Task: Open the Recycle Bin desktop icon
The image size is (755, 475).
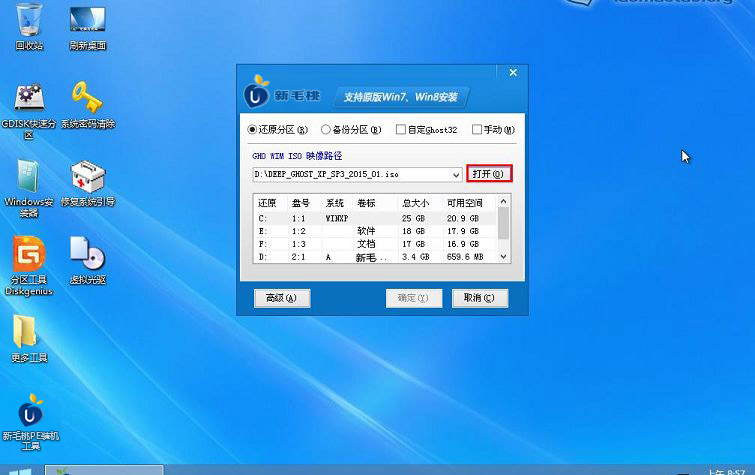Action: pos(29,26)
